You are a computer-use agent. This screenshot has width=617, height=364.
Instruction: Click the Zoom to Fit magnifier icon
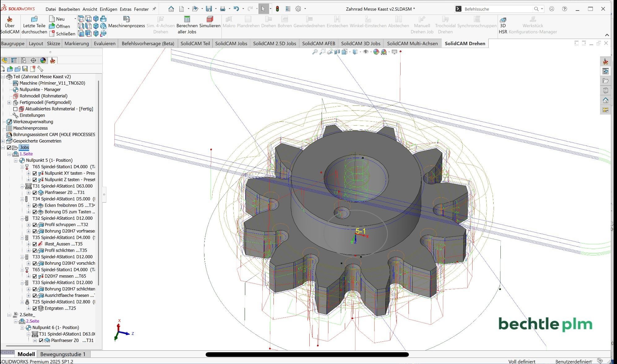tap(315, 52)
